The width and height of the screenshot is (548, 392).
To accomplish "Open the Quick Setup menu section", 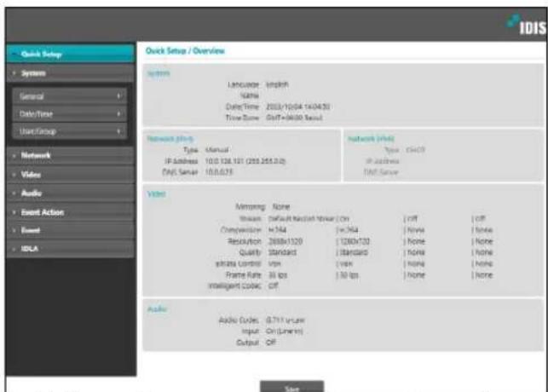I will pos(70,54).
